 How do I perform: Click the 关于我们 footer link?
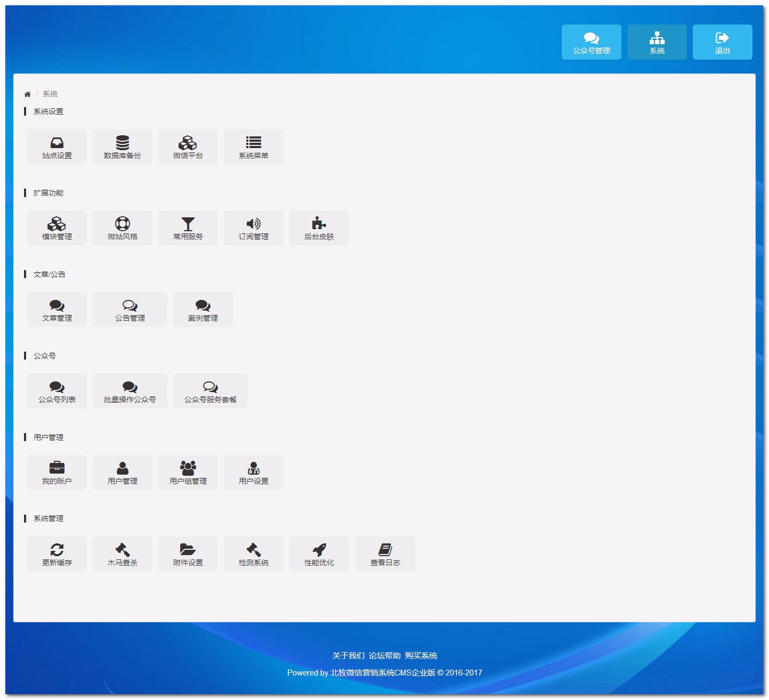coord(349,656)
